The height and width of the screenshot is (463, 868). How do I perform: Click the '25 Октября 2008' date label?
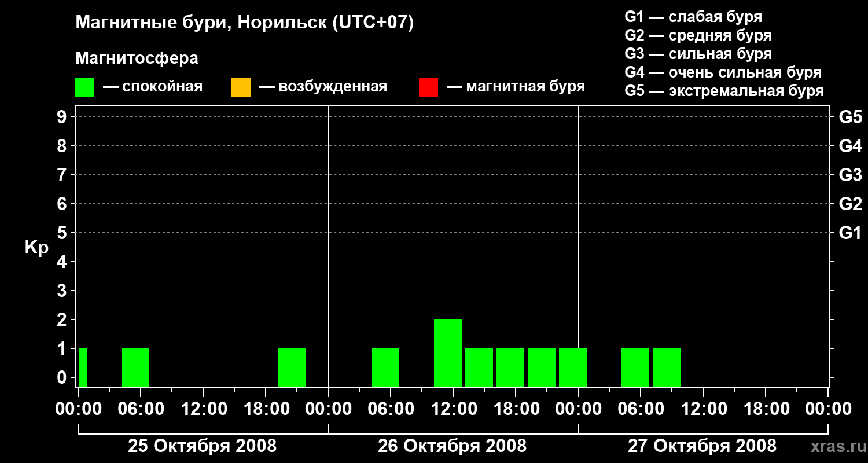[x=203, y=446]
